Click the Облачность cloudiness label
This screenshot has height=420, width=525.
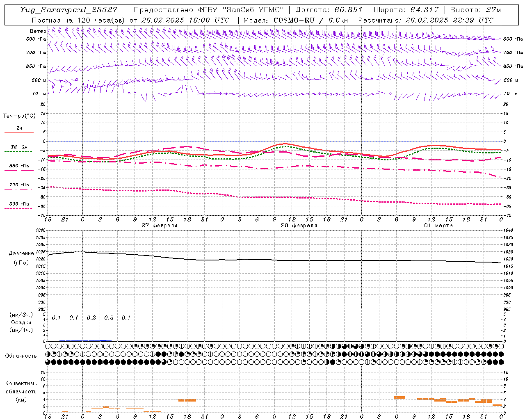pyautogui.click(x=21, y=356)
